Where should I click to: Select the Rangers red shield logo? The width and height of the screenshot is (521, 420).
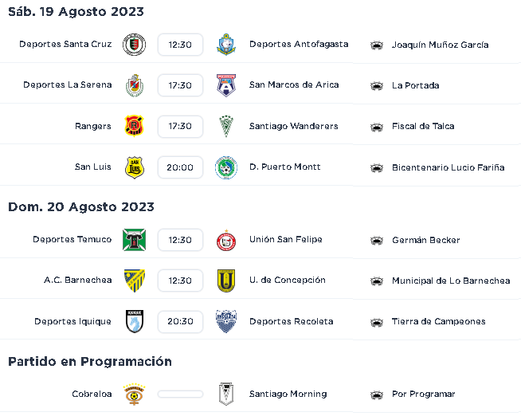coord(134,126)
